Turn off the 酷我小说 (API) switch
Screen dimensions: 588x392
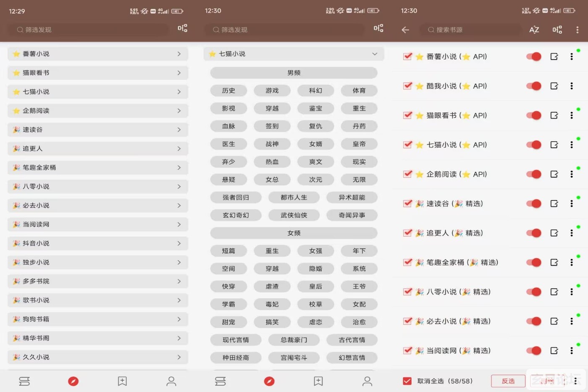pos(534,86)
